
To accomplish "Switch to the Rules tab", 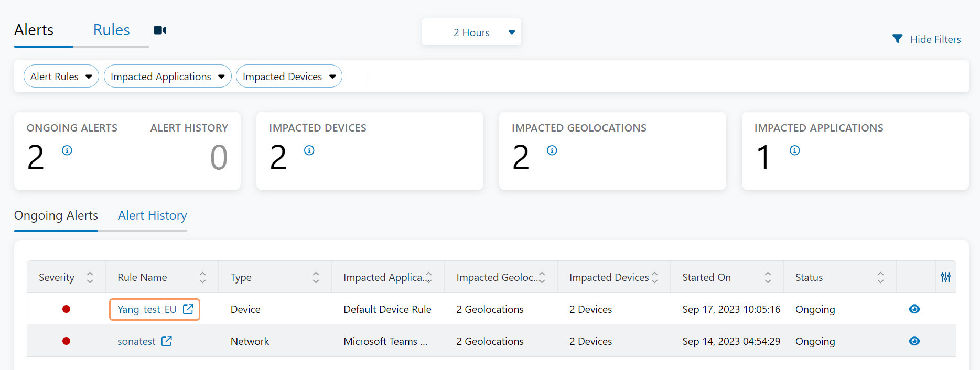I will point(111,30).
